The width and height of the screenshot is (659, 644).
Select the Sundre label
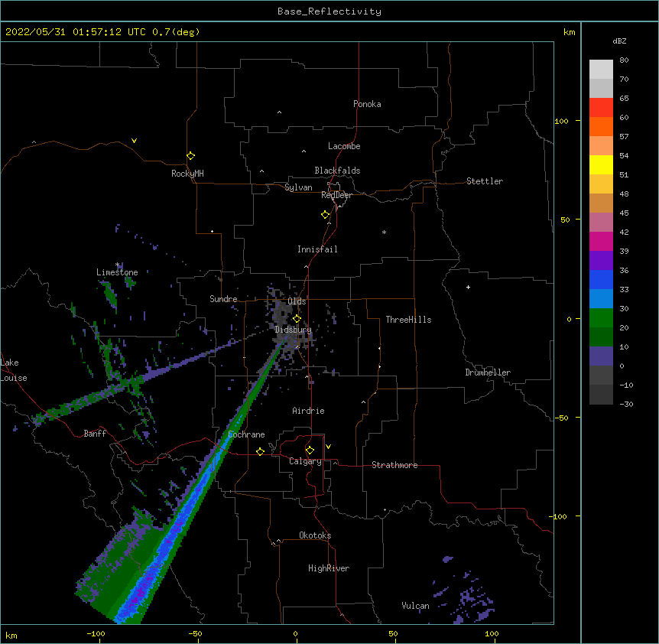tap(223, 299)
